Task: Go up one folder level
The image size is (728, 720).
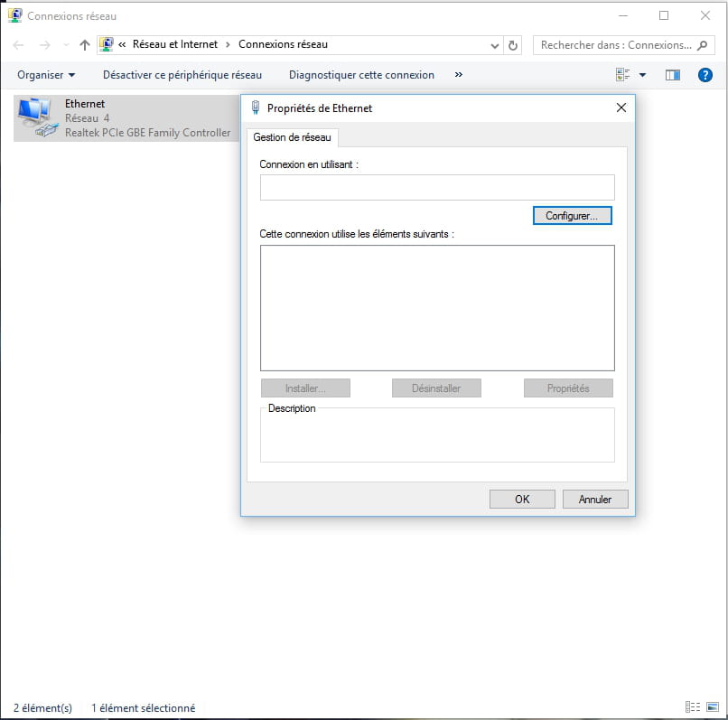Action: point(85,45)
